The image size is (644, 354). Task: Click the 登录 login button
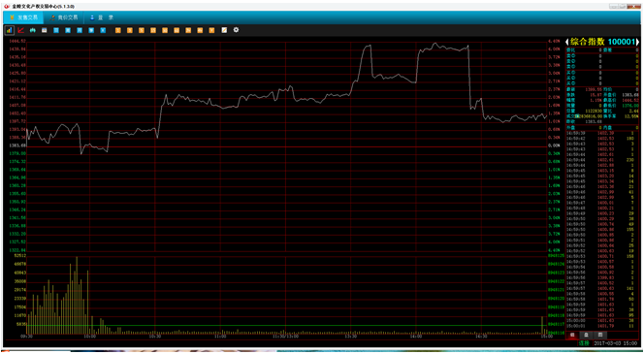(101, 17)
